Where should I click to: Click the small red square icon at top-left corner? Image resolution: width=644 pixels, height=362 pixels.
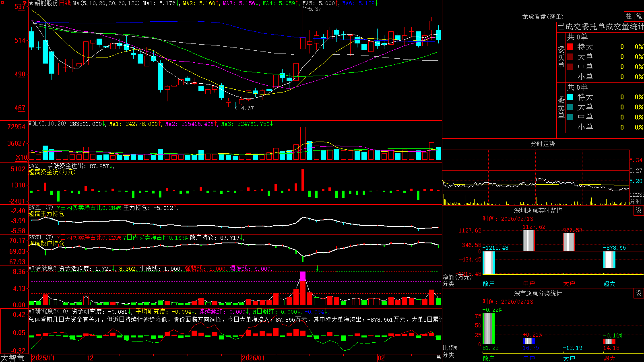point(2,2)
